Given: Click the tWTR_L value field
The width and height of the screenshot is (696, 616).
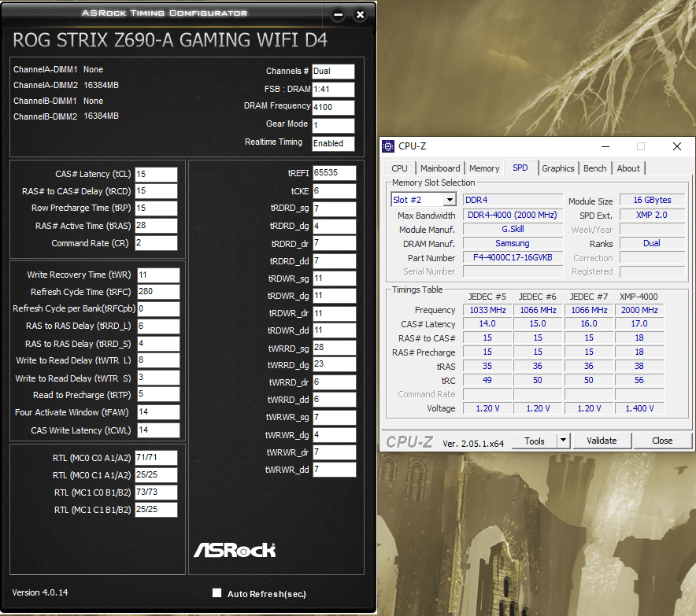Looking at the screenshot, I should tap(158, 360).
